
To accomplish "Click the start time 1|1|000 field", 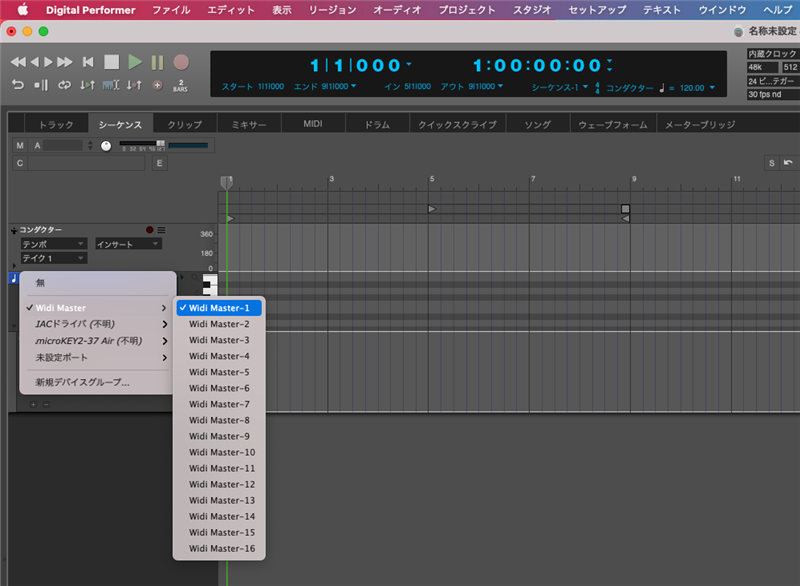I will (x=271, y=86).
